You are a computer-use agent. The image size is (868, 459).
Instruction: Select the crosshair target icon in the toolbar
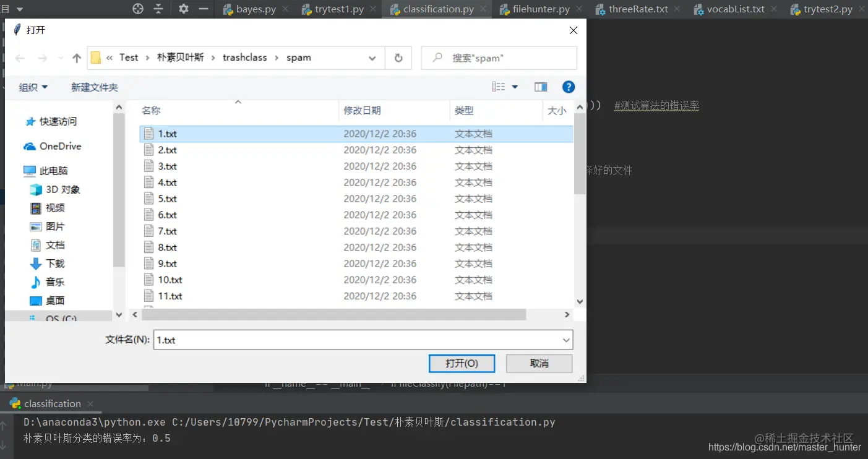tap(137, 9)
